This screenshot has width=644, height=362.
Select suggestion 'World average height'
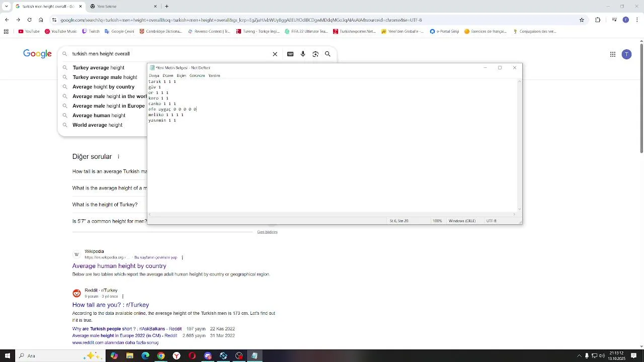pos(97,125)
